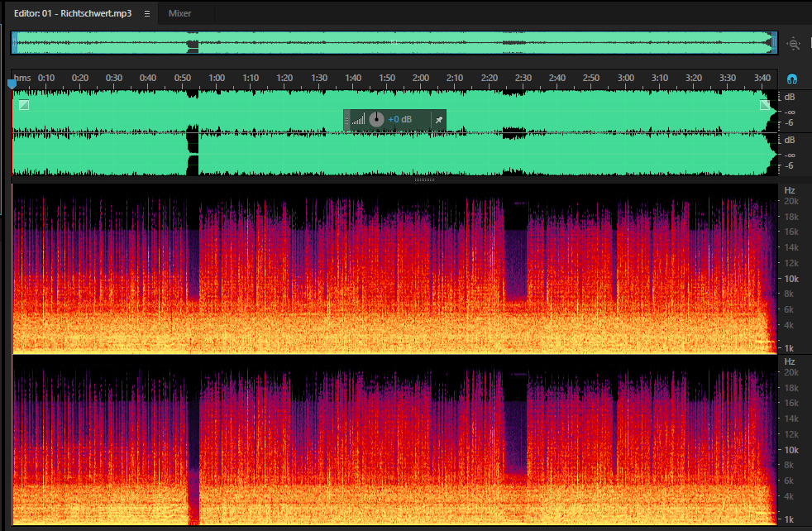Click the HUD volume bars icon
This screenshot has height=531, width=812.
pos(358,120)
